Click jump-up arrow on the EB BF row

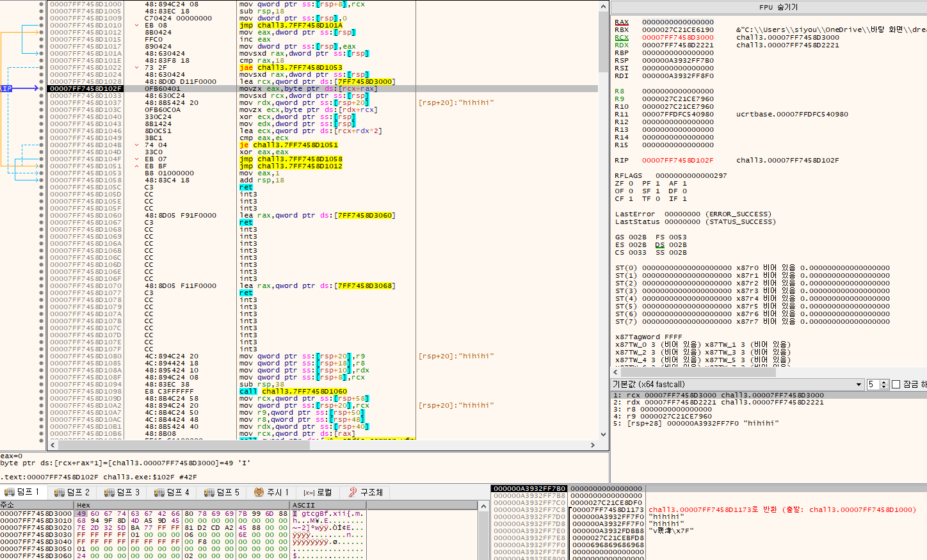tap(136, 166)
